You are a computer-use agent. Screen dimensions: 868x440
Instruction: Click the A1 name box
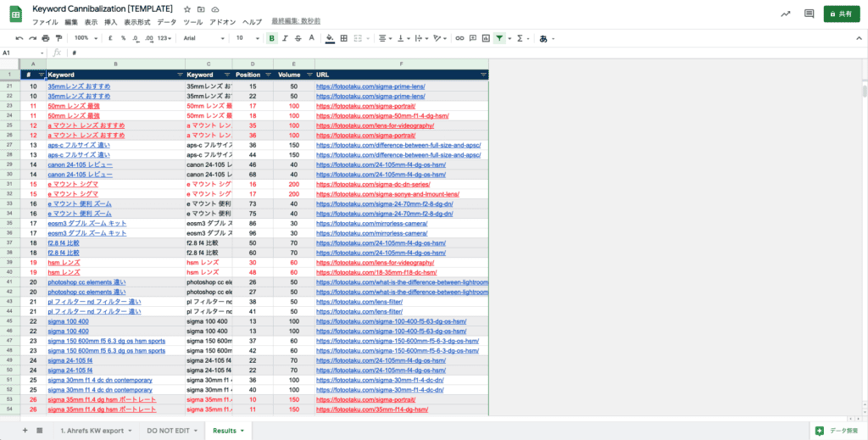click(23, 53)
